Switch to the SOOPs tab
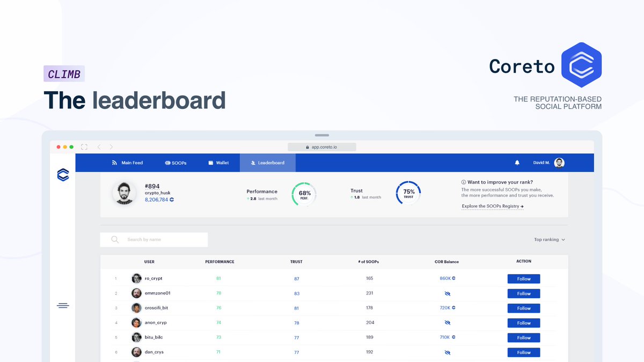This screenshot has height=362, width=644. pos(175,162)
